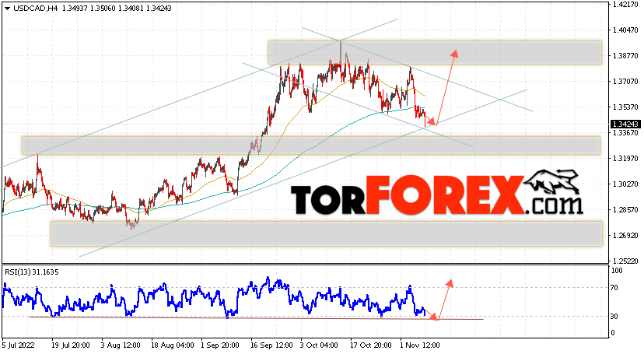Select the RSI scale value 0
Viewport: 644px width, 354px height.
(x=613, y=333)
